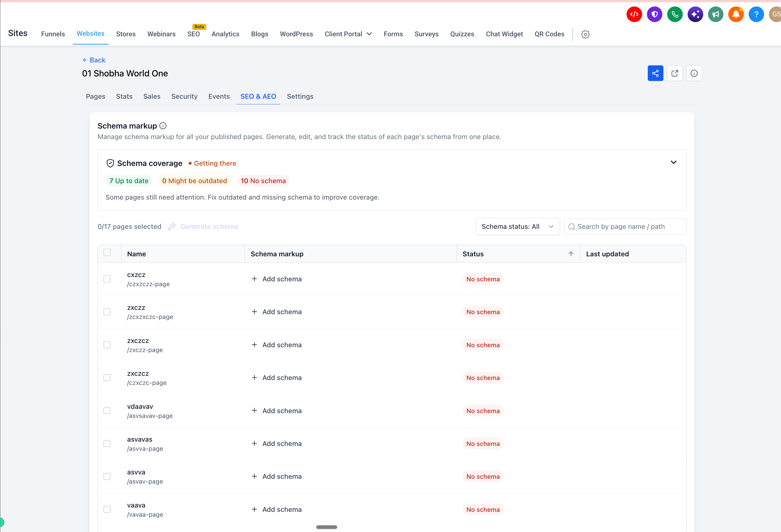Click the red code embed icon
Image resolution: width=781 pixels, height=532 pixels.
tap(634, 14)
